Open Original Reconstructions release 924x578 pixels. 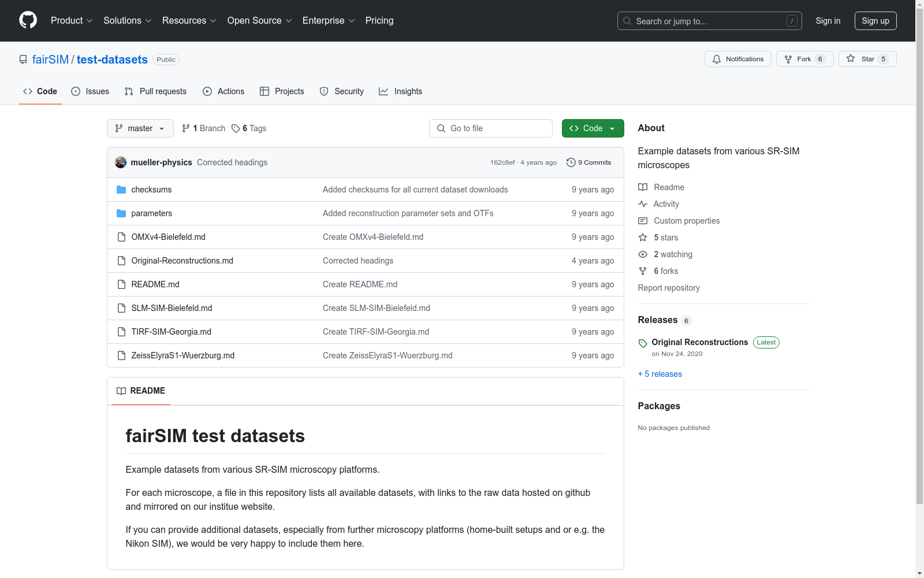click(700, 342)
